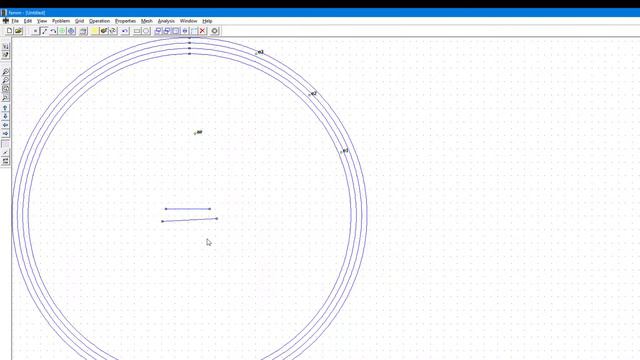Click the zoom window icon
This screenshot has width=640, height=360.
point(5,98)
